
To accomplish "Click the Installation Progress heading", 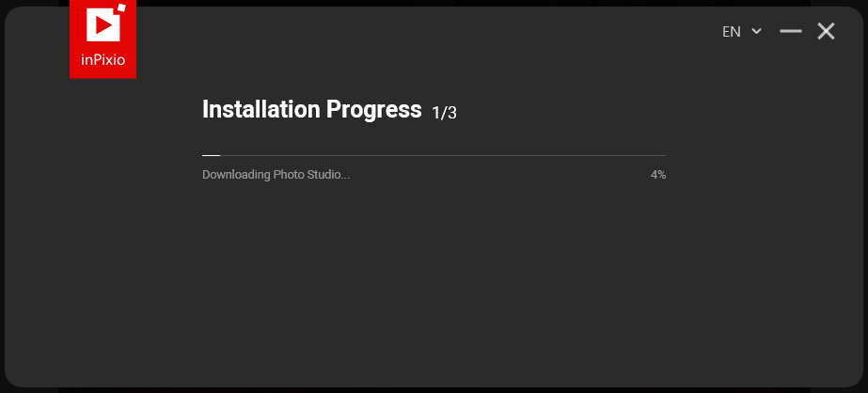I will (x=311, y=110).
